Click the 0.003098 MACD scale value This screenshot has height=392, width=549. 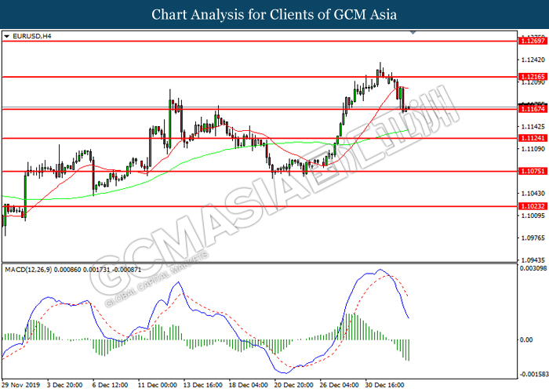(x=533, y=268)
